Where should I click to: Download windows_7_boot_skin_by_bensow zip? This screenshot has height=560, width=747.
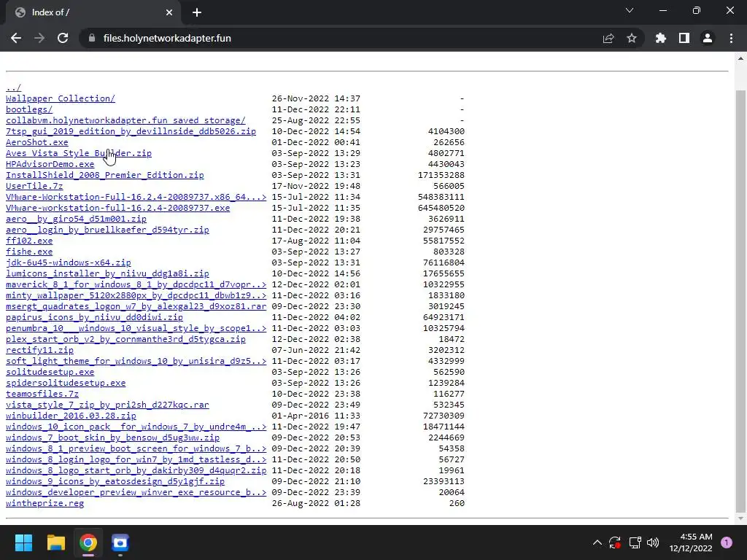[x=112, y=438]
